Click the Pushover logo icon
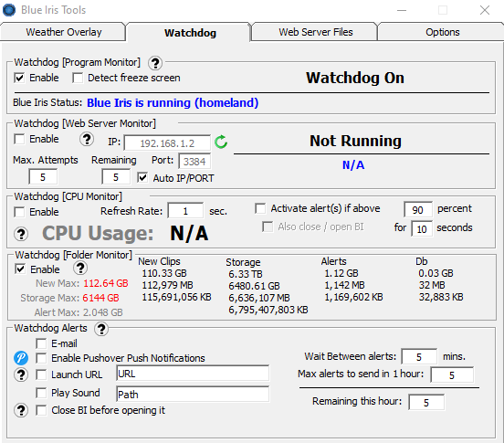The image size is (504, 443). [21, 358]
